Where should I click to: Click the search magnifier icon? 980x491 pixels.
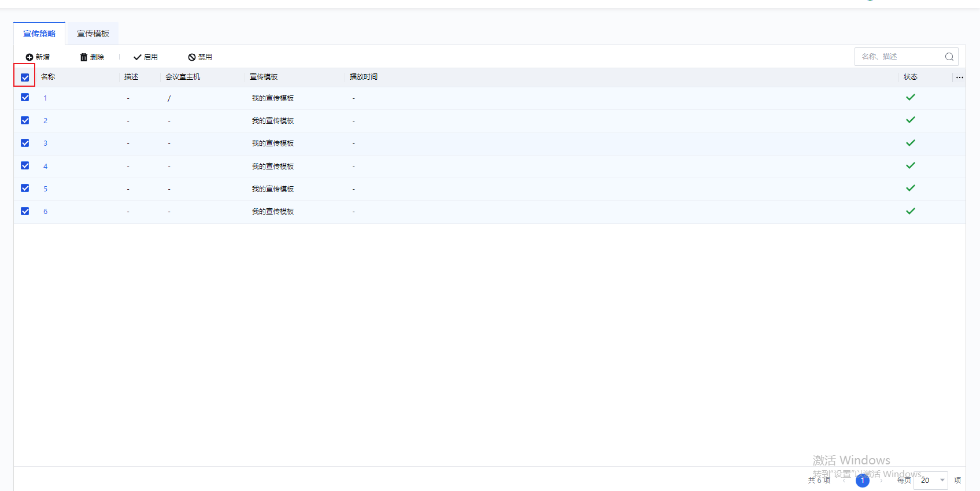click(949, 57)
